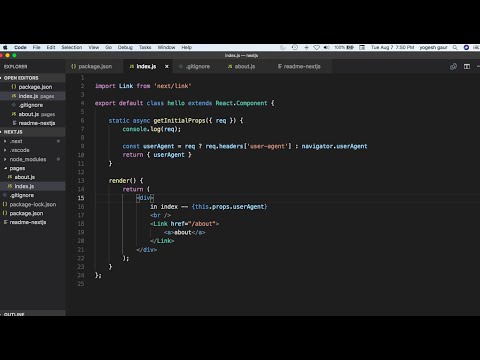Click the Open Changes icon in editor toolbar
Viewport: 480px width, 360px height.
(453, 67)
